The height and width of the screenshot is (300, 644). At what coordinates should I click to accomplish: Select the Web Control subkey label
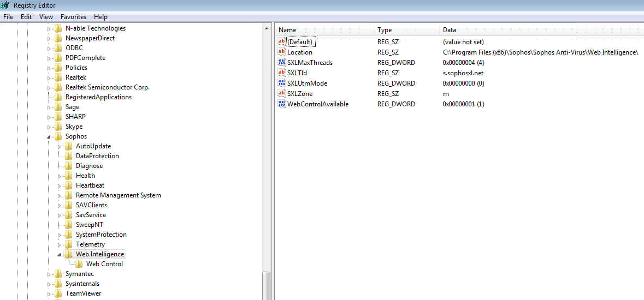click(104, 264)
